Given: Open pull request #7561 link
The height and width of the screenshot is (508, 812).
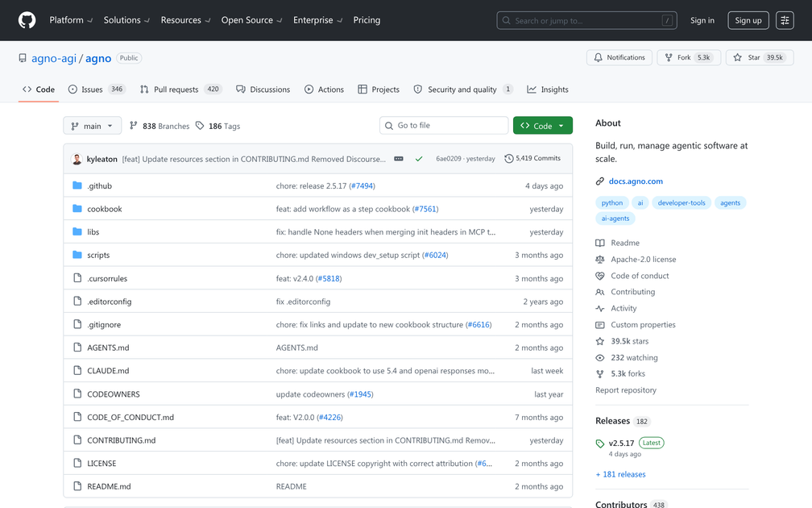Looking at the screenshot, I should click(x=425, y=209).
